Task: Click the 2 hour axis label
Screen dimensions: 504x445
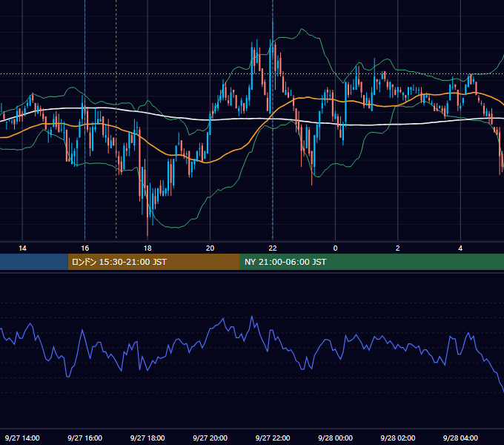Action: click(x=397, y=248)
